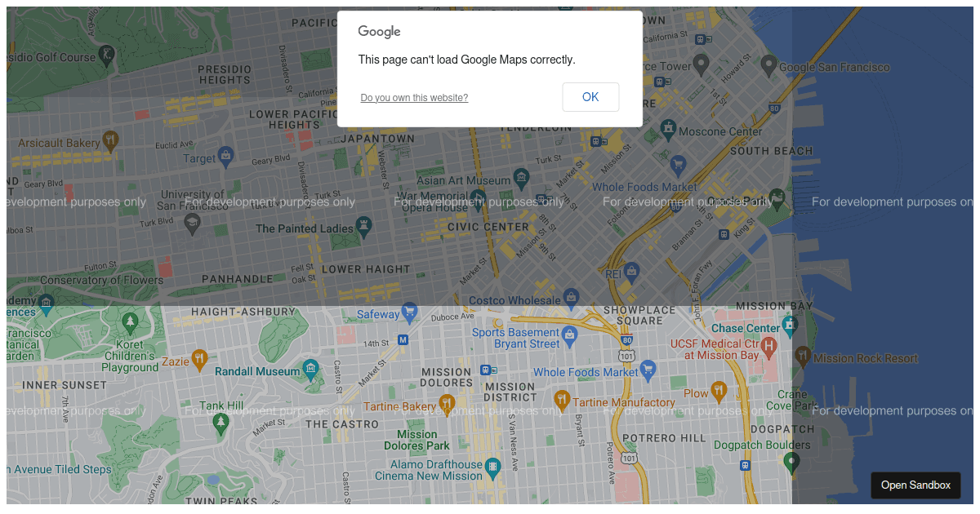This screenshot has height=514, width=980.
Task: Select the Tank Hill park marker
Action: click(220, 422)
